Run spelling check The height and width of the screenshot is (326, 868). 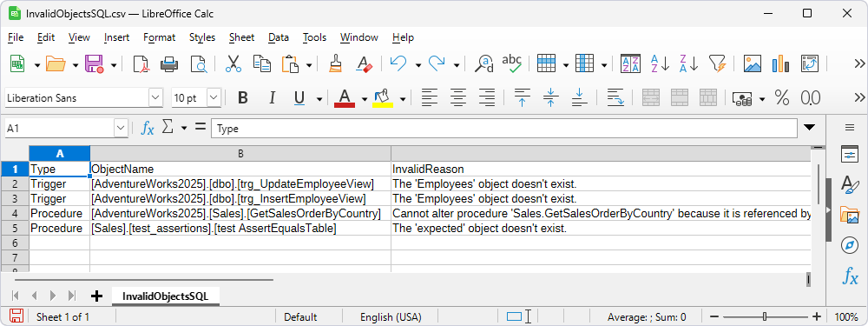click(512, 63)
